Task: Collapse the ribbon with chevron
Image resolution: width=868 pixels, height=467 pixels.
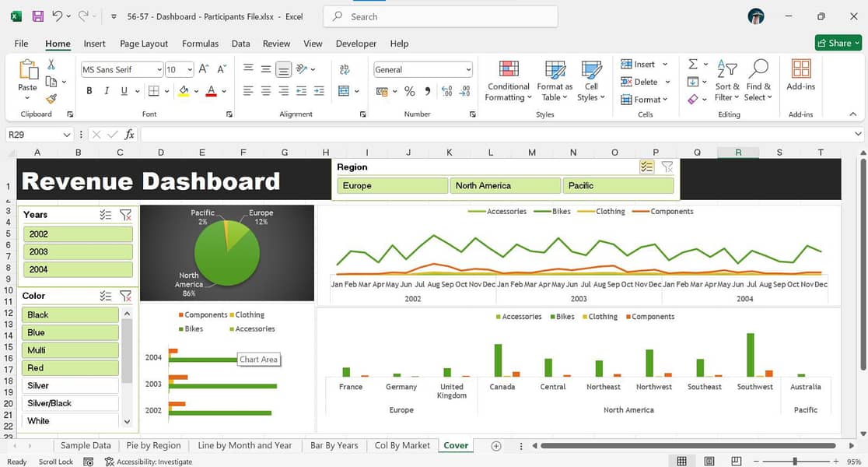Action: [853, 114]
